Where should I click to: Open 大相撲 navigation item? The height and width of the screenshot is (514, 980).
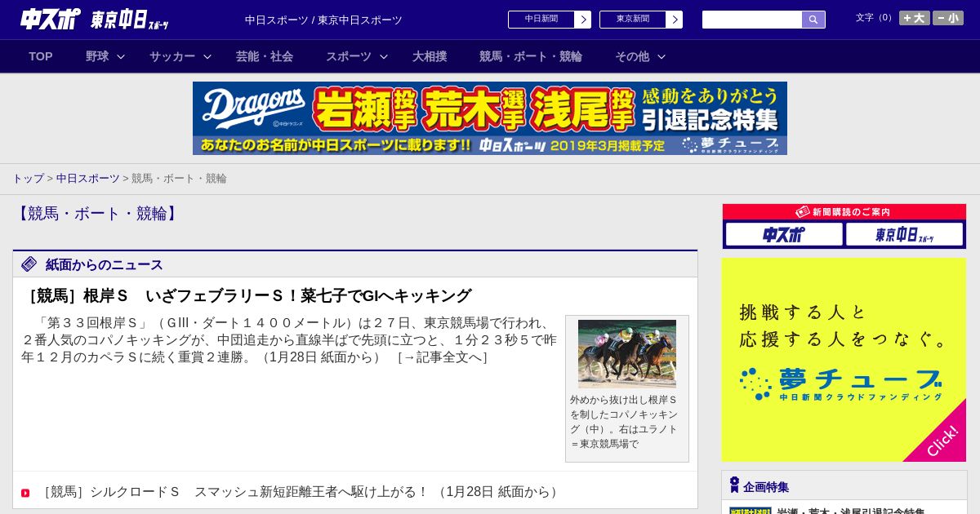point(430,56)
